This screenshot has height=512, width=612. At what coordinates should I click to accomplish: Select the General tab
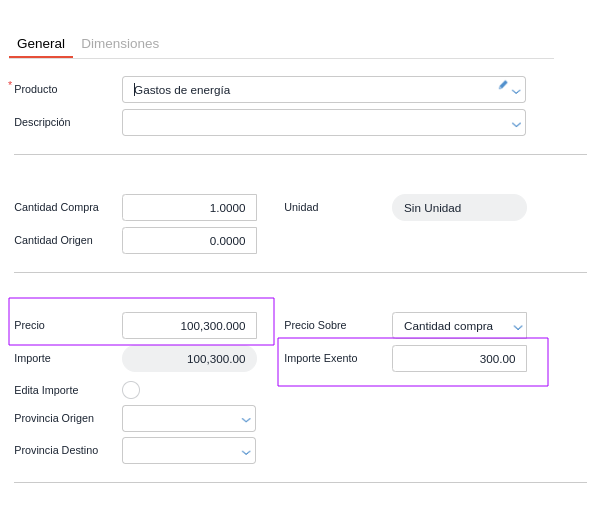[x=41, y=44]
